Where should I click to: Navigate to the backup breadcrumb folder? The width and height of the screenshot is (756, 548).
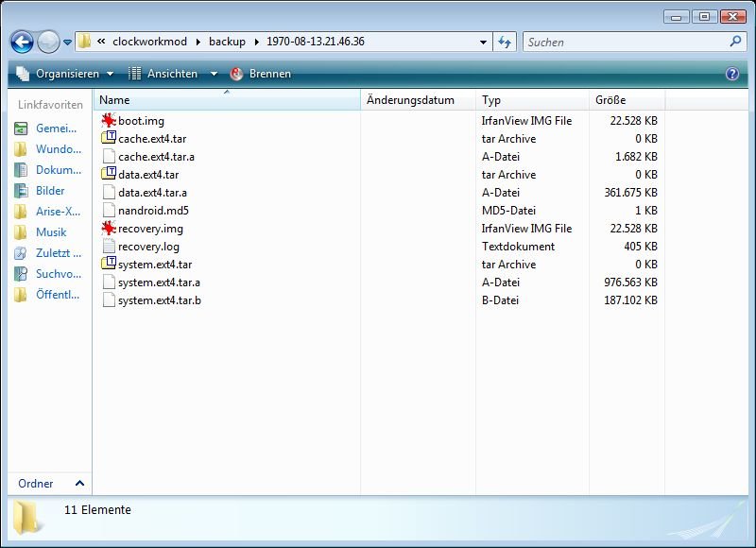coord(227,42)
